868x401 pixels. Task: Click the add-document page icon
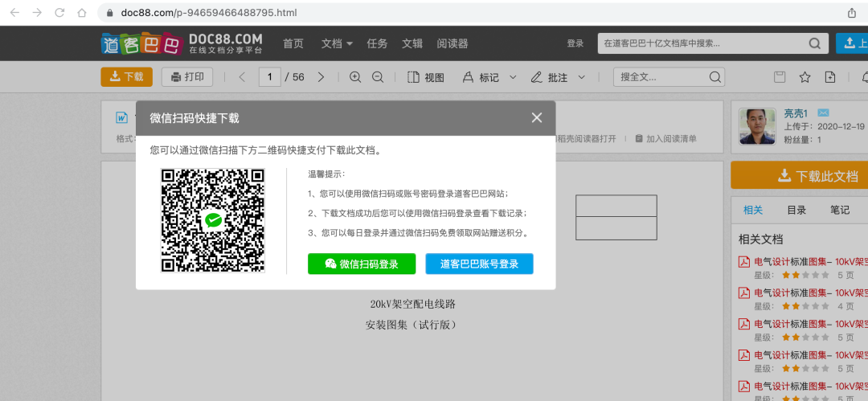(x=829, y=77)
